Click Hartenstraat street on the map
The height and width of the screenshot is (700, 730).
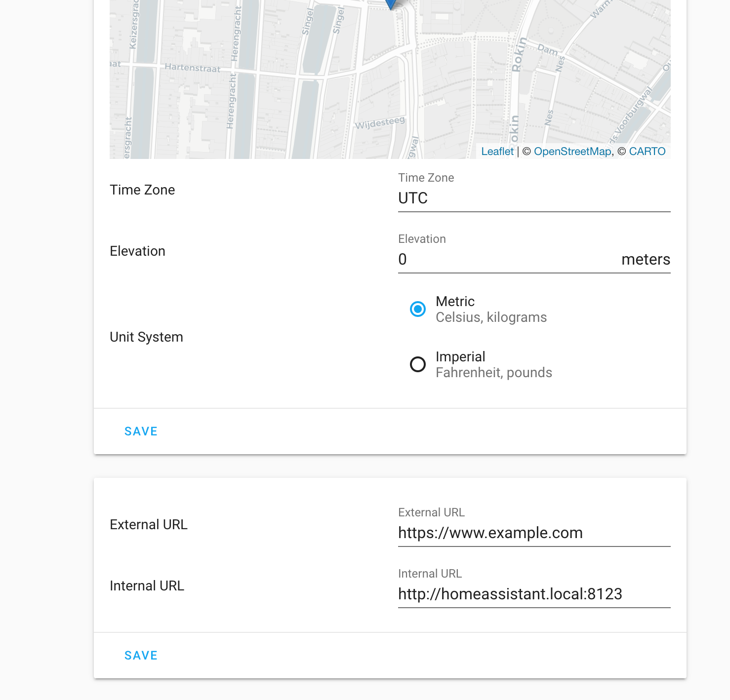coord(193,68)
